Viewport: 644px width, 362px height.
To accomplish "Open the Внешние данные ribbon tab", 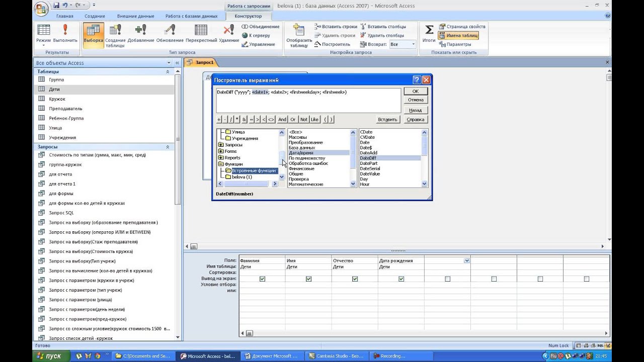I will click(x=135, y=16).
